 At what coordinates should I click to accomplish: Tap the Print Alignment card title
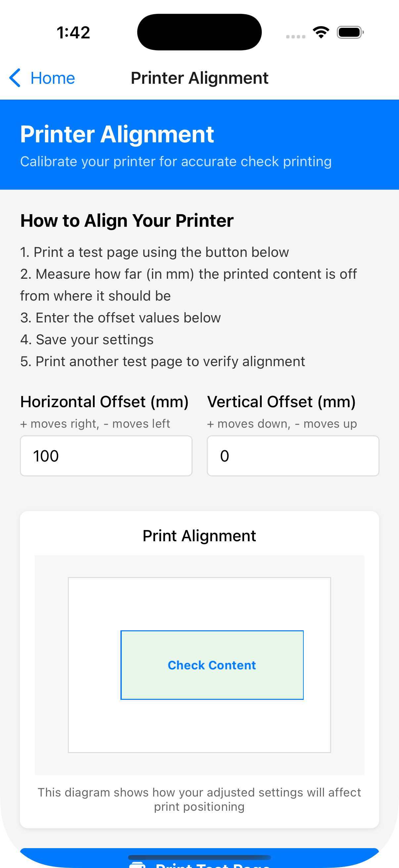pyautogui.click(x=199, y=536)
